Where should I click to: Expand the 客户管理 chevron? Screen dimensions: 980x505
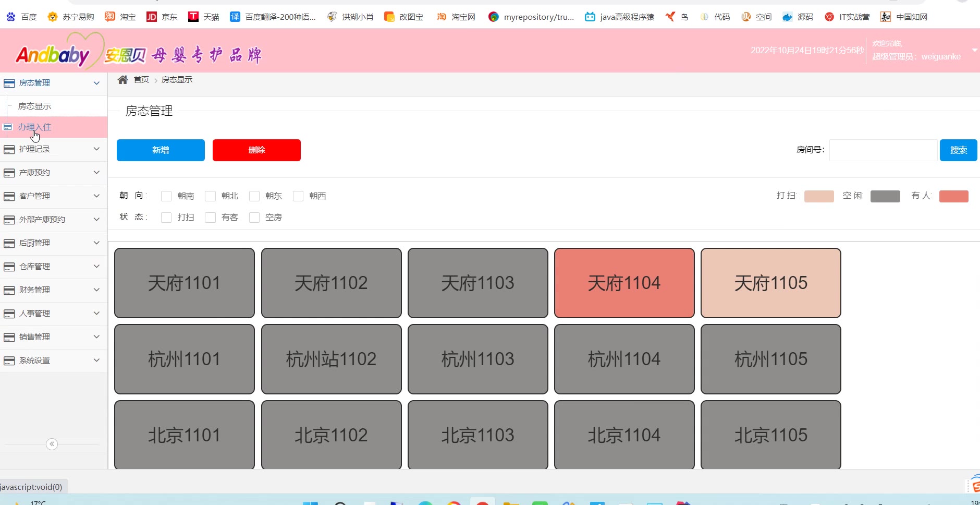[96, 196]
